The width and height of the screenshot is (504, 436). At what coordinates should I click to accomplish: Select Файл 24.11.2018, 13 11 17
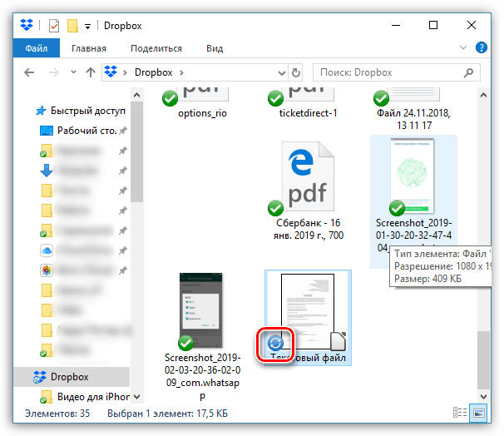coord(413,119)
